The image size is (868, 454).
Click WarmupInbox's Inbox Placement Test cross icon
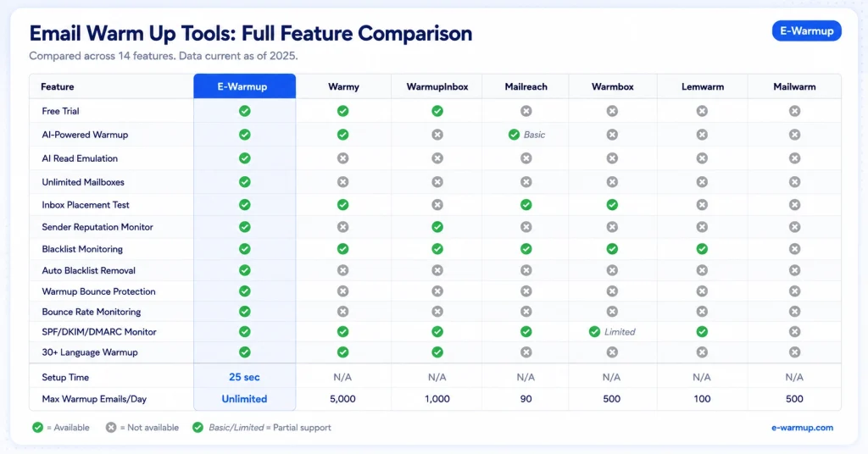[437, 205]
